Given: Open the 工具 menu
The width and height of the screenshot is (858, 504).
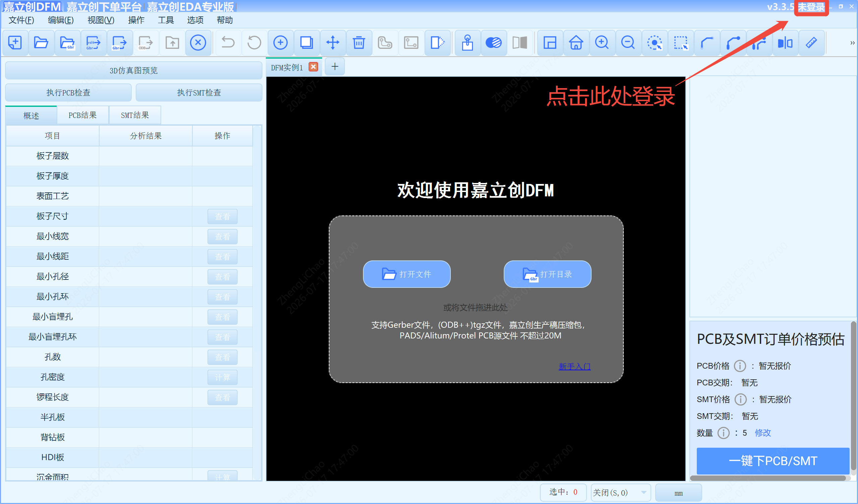Looking at the screenshot, I should 166,20.
